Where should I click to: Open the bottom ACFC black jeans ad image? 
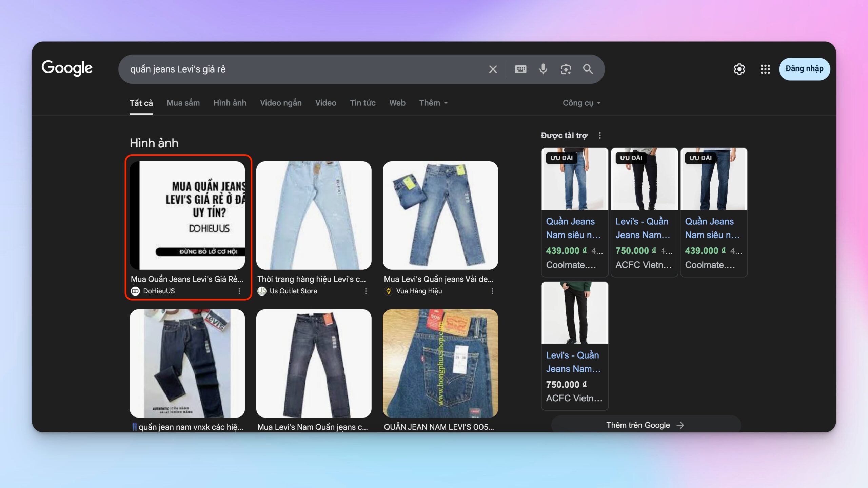[575, 313]
